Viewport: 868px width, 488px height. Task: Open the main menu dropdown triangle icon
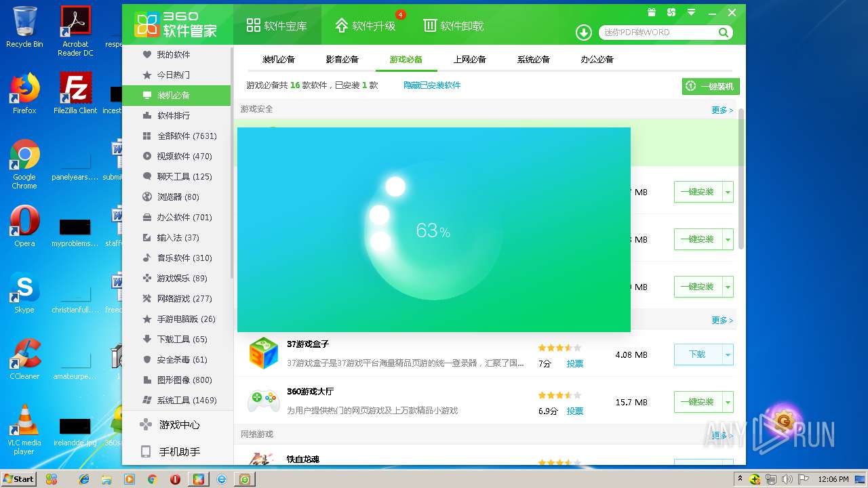coord(691,12)
